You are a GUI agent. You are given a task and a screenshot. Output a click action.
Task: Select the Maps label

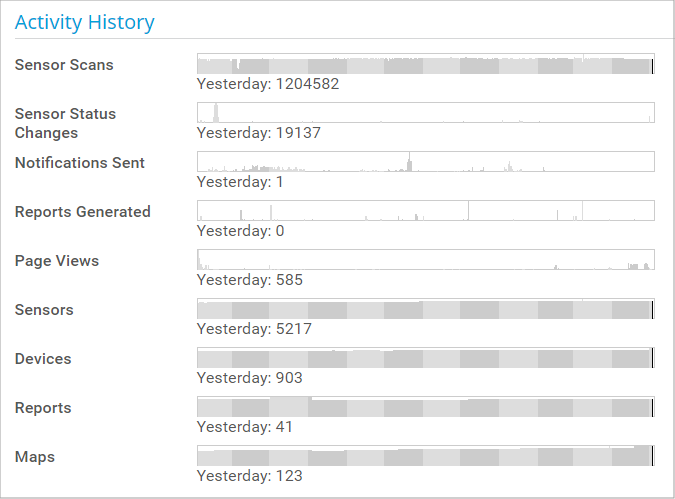35,457
